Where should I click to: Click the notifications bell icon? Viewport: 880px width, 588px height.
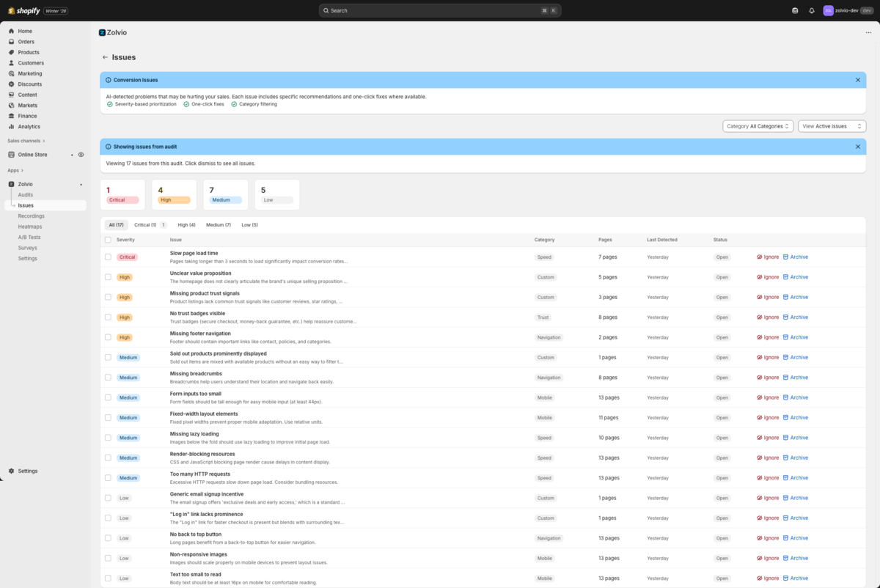812,11
